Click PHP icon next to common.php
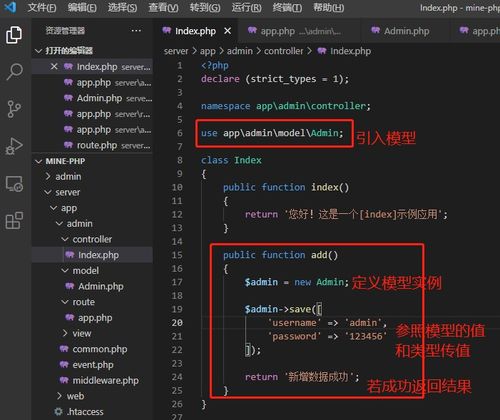 tap(64, 349)
